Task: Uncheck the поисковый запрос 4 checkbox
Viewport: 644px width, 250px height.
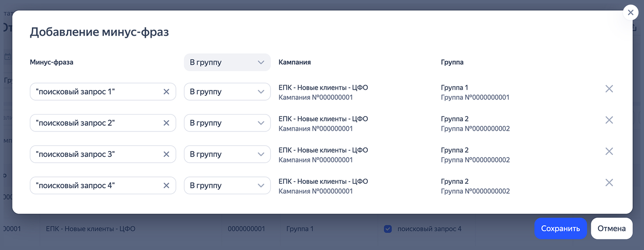Action: (x=388, y=229)
